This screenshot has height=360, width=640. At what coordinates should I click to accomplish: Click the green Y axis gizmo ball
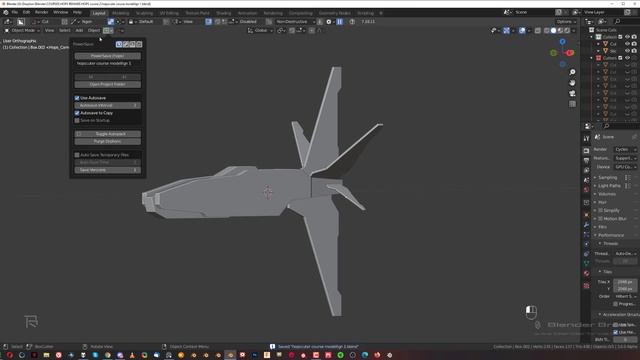(553, 53)
